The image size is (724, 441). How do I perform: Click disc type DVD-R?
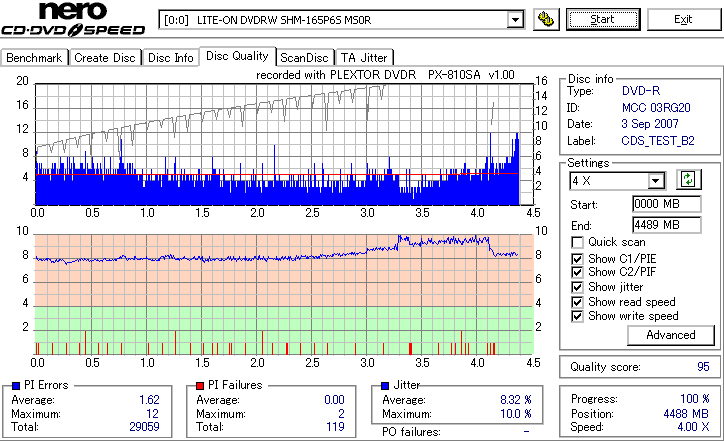641,91
